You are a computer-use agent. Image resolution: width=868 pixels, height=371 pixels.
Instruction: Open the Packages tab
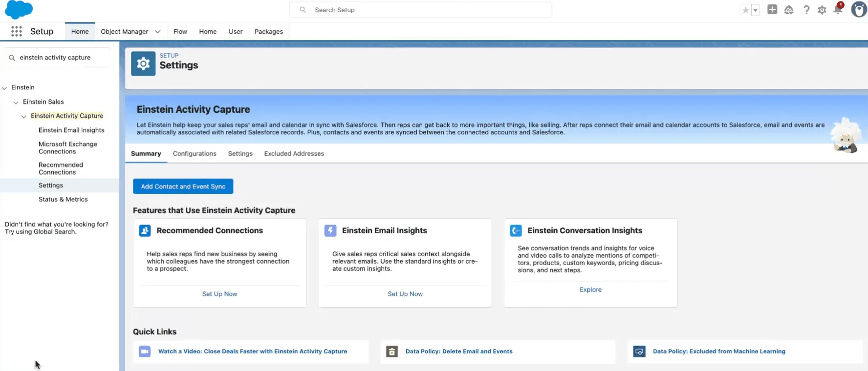click(x=269, y=31)
